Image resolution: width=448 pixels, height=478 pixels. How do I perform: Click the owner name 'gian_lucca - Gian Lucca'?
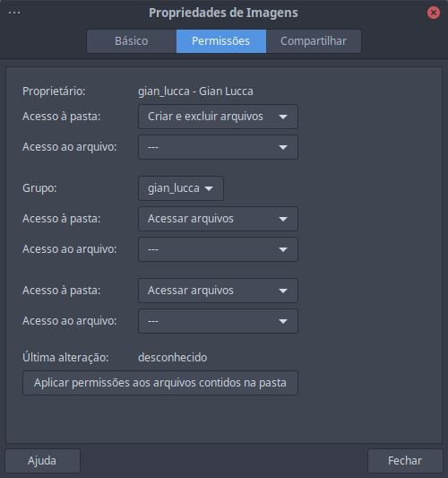click(x=195, y=91)
